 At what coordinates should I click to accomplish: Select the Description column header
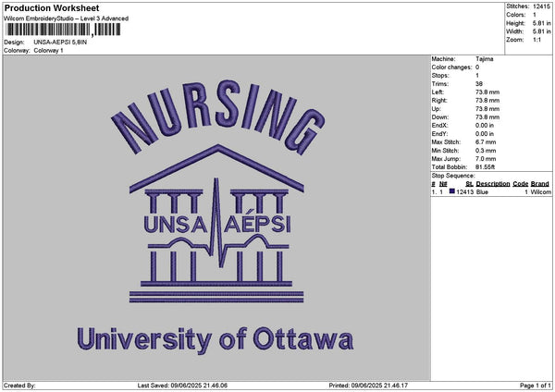point(493,183)
